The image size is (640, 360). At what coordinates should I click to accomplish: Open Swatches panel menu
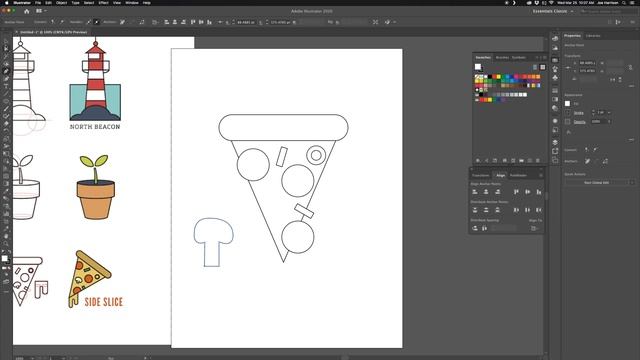544,58
